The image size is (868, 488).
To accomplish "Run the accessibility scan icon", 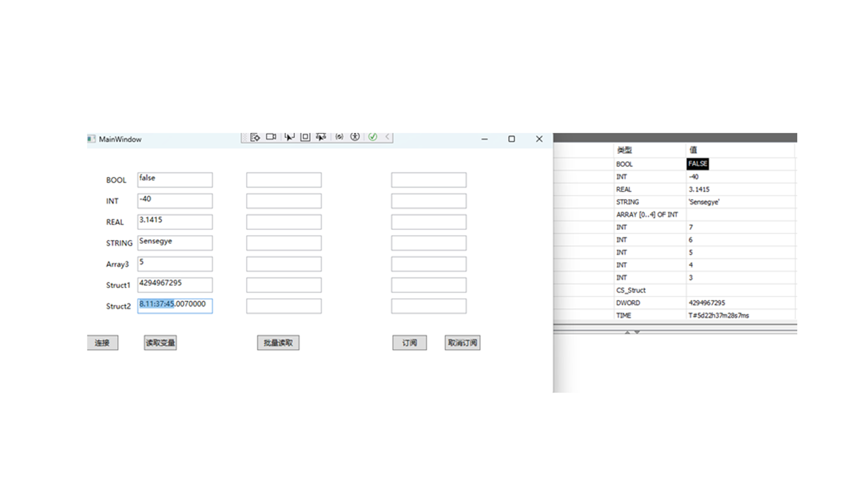I will pyautogui.click(x=355, y=136).
